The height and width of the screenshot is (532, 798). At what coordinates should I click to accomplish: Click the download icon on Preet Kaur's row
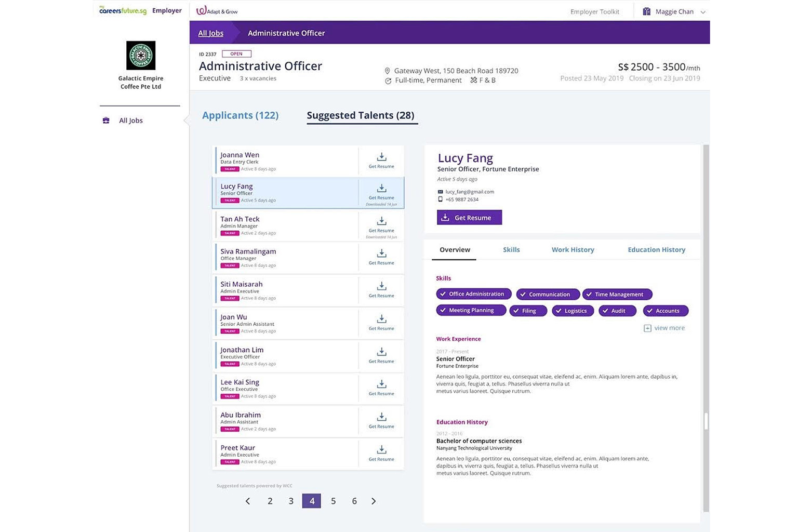(x=381, y=450)
